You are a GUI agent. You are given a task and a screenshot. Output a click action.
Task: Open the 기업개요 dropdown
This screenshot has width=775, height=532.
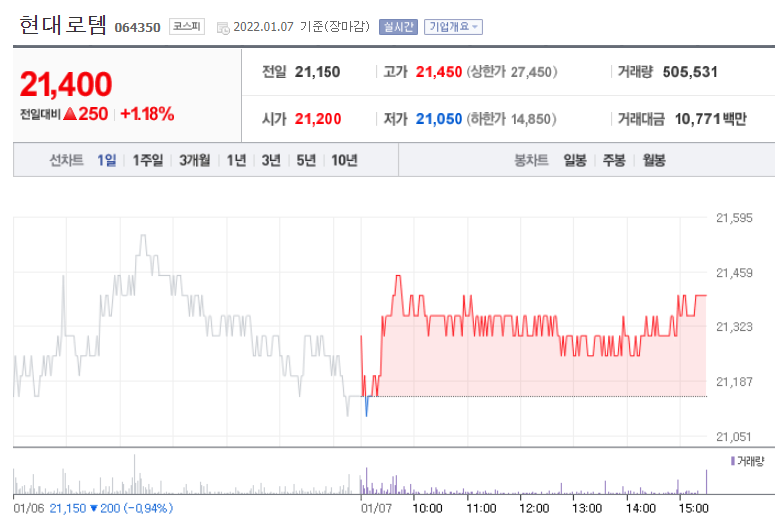point(453,27)
